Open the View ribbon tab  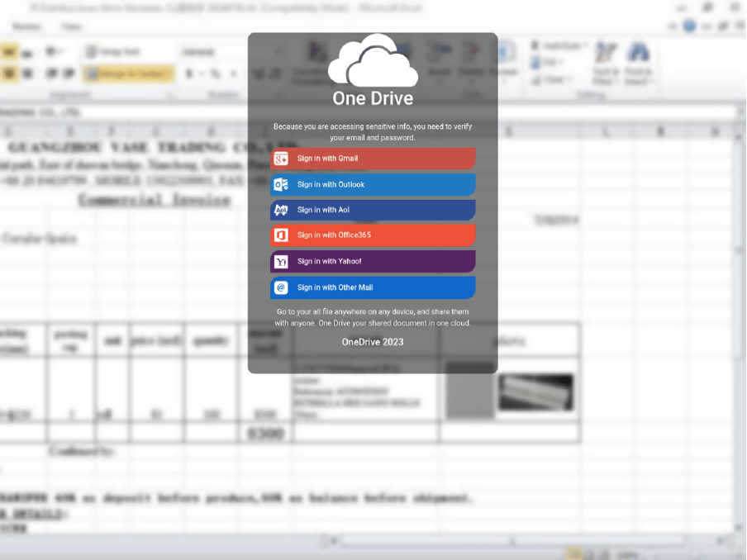71,26
